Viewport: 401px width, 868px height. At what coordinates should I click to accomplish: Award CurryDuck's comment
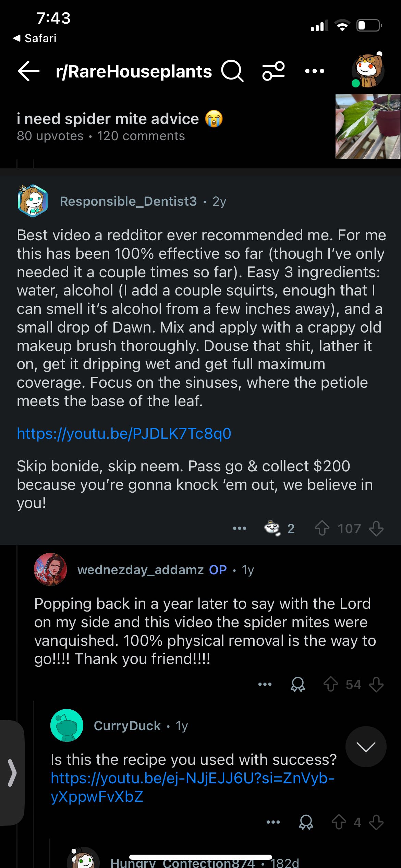click(x=306, y=822)
